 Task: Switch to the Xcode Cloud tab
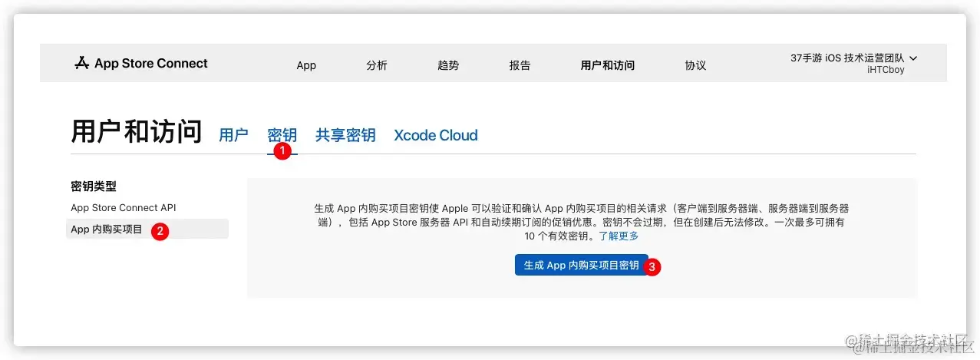point(436,135)
